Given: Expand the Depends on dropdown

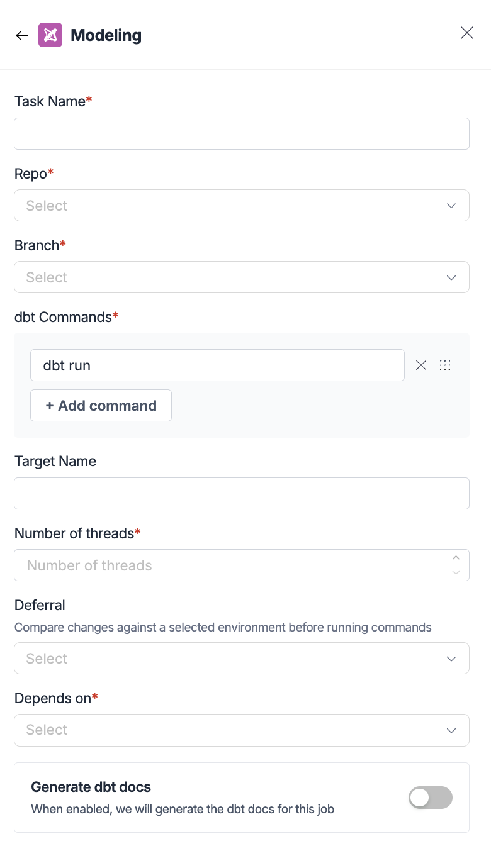Looking at the screenshot, I should 242,730.
